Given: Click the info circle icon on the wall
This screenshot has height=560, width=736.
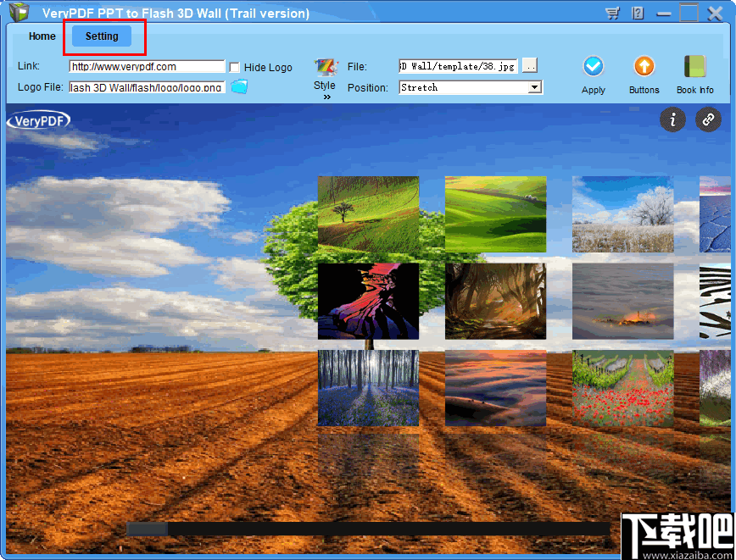Looking at the screenshot, I should pyautogui.click(x=672, y=120).
